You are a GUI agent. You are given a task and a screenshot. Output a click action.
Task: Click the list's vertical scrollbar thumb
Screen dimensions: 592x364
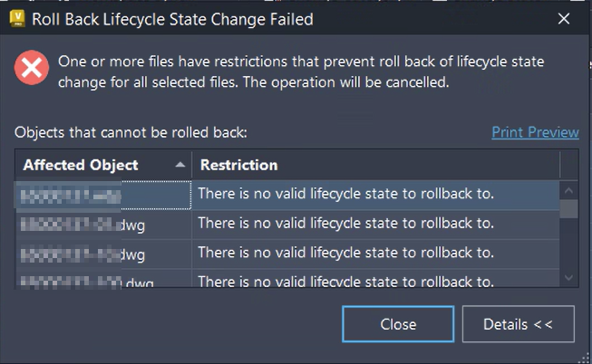pyautogui.click(x=568, y=210)
